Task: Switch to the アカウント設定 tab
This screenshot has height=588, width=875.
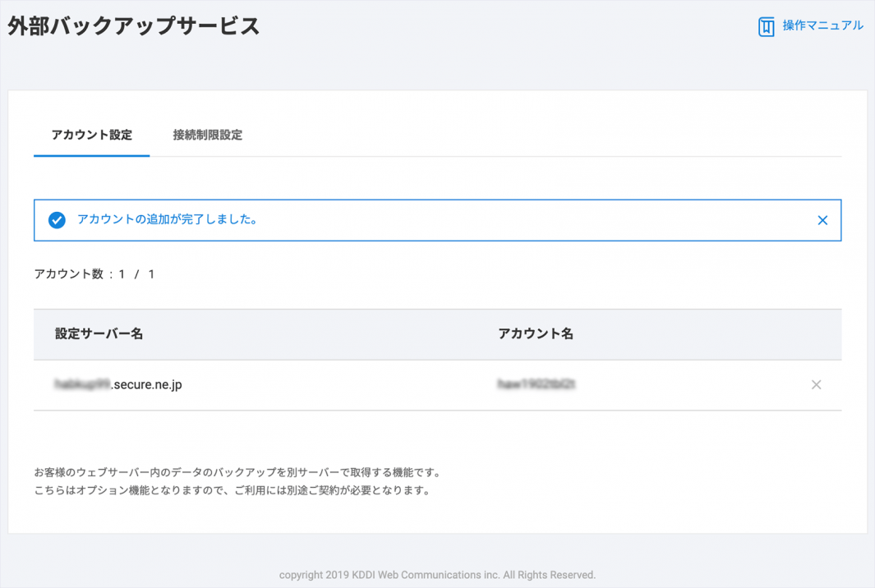Action: click(x=92, y=135)
